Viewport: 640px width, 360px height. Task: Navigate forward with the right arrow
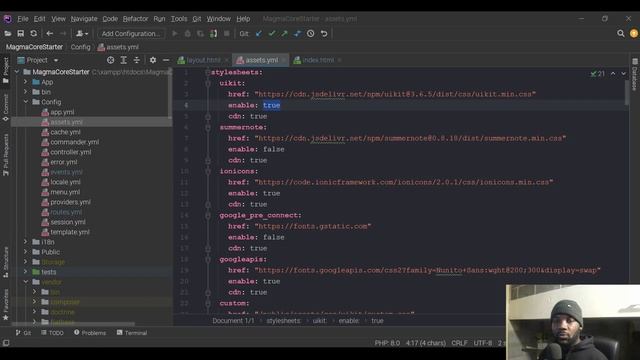(x=63, y=33)
